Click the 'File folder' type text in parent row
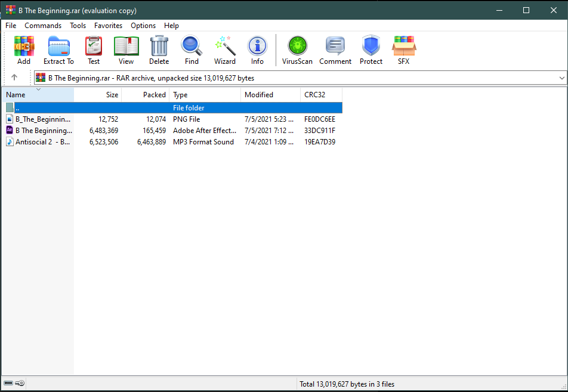This screenshot has height=392, width=568. click(x=189, y=108)
